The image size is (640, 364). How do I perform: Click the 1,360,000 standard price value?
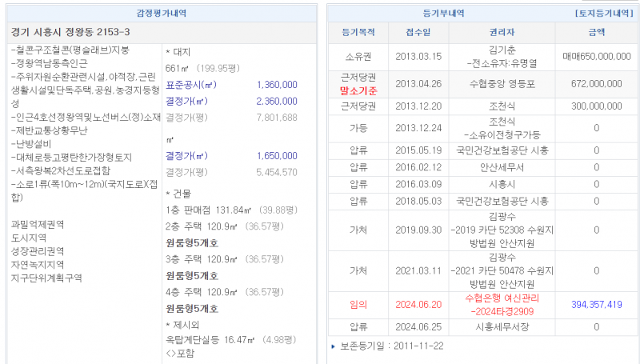tap(276, 85)
